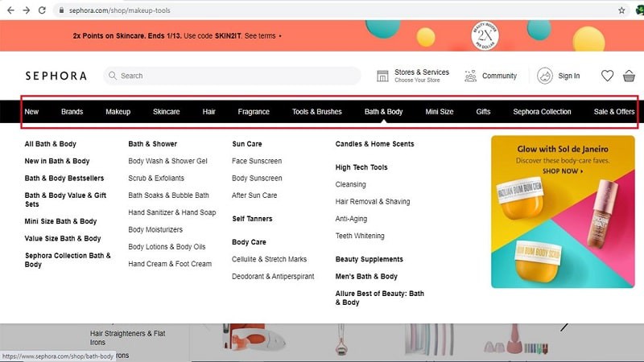Open Allure Best of Beauty: Bath & Body

click(x=379, y=298)
